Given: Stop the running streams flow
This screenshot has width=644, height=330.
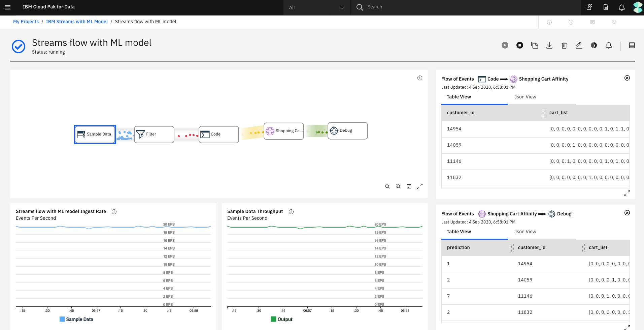Looking at the screenshot, I should pyautogui.click(x=520, y=45).
